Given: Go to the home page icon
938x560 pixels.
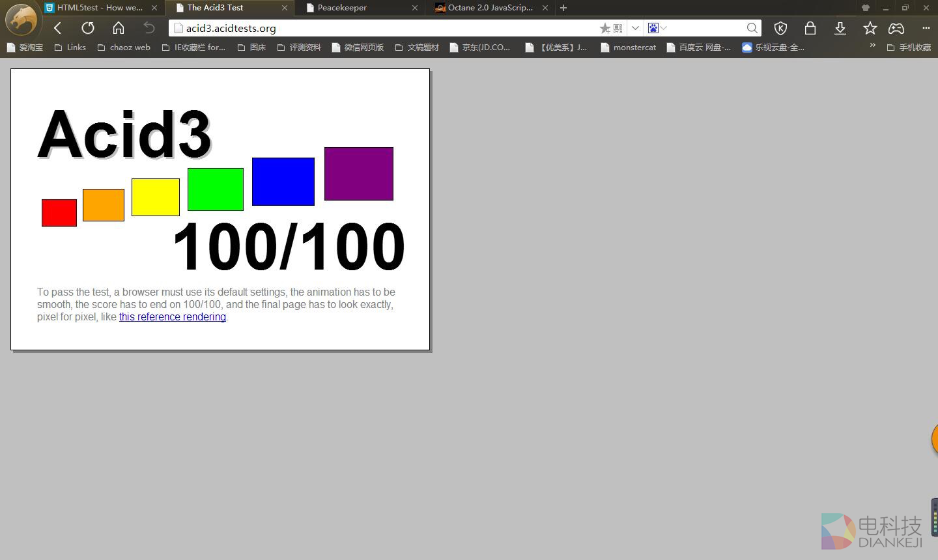Looking at the screenshot, I should (119, 28).
